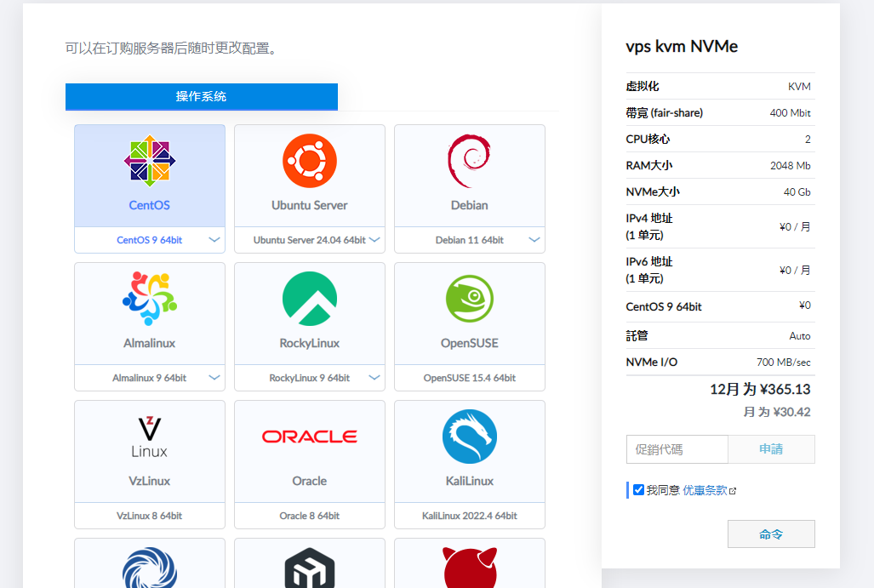Click the IPv4 地址 row label
Viewport: 874px width, 588px height.
(649, 226)
